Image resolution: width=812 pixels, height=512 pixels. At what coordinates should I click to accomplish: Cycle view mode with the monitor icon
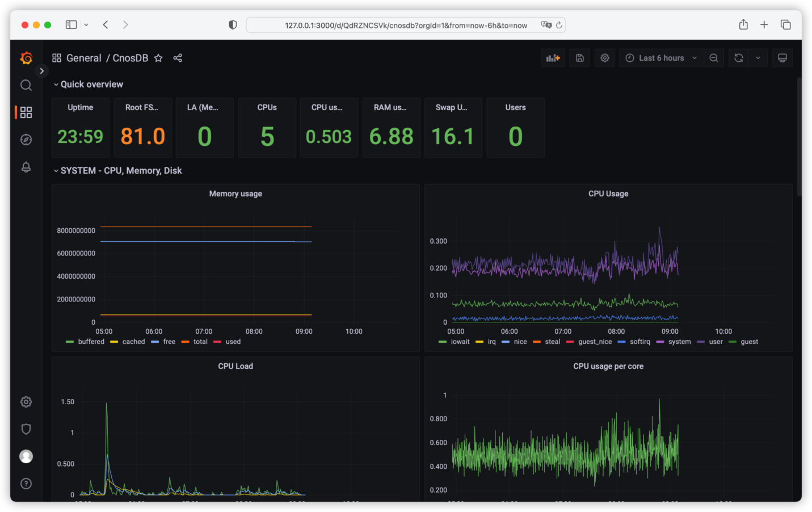click(782, 58)
